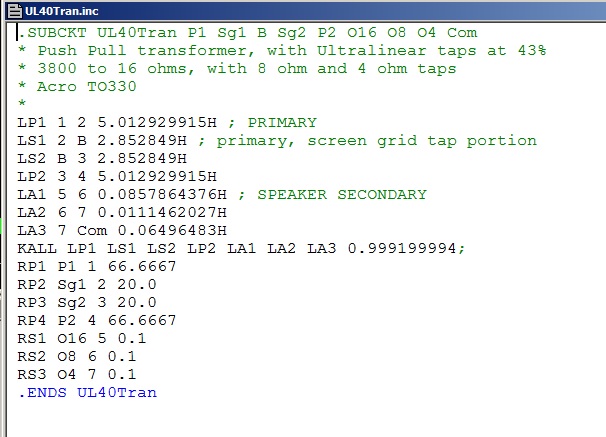Click the 0.999199994 coupling value
This screenshot has width=606, height=437.
tap(402, 248)
